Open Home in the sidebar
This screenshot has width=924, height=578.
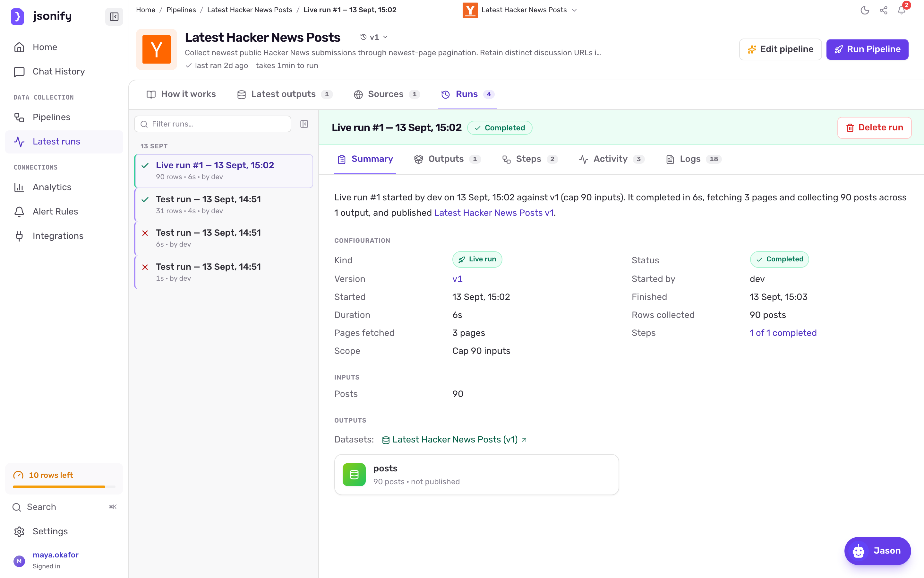coord(64,47)
